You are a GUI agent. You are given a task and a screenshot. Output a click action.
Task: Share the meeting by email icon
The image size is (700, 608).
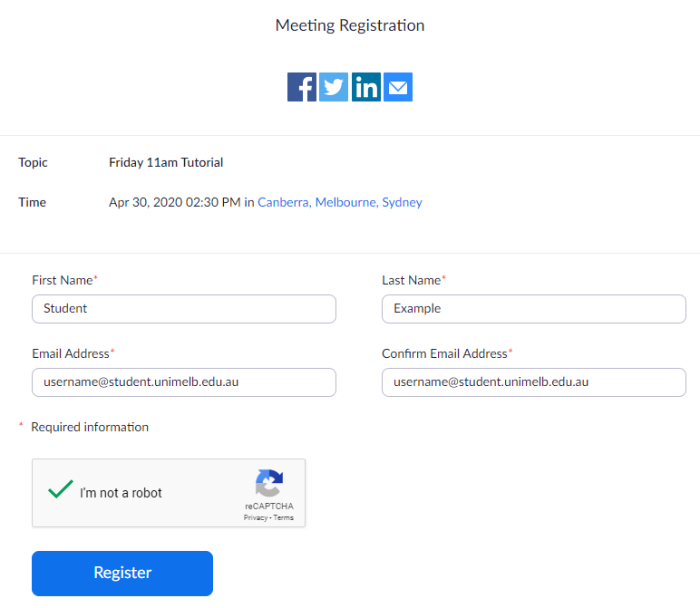coord(398,87)
